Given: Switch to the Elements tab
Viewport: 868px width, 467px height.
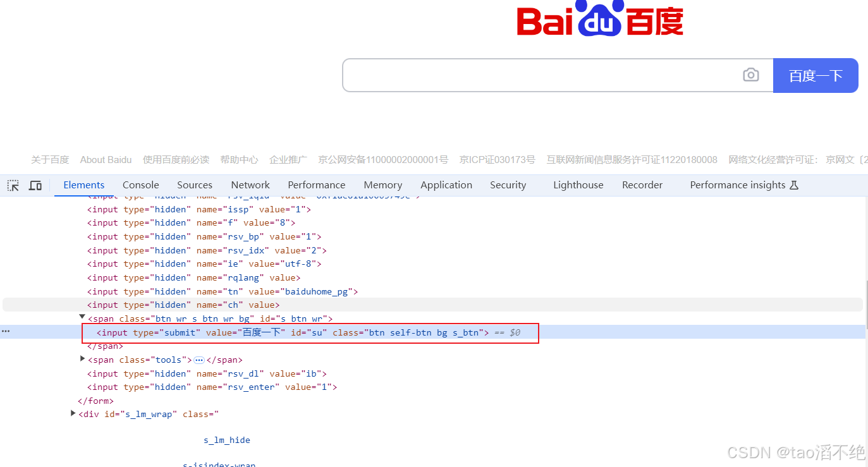Looking at the screenshot, I should click(84, 185).
